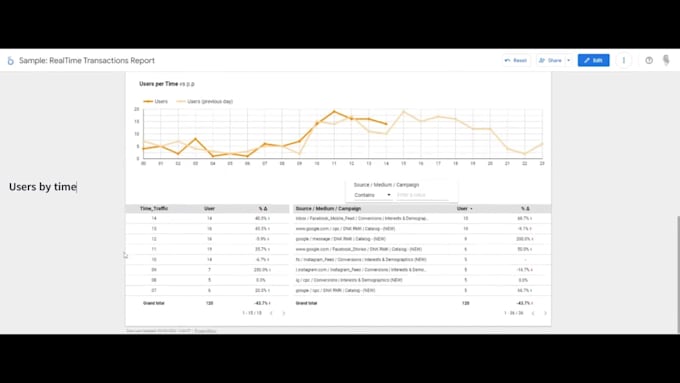This screenshot has height=383, width=680.
Task: Select the Time_Traffic row for hour 11
Action: coord(207,249)
